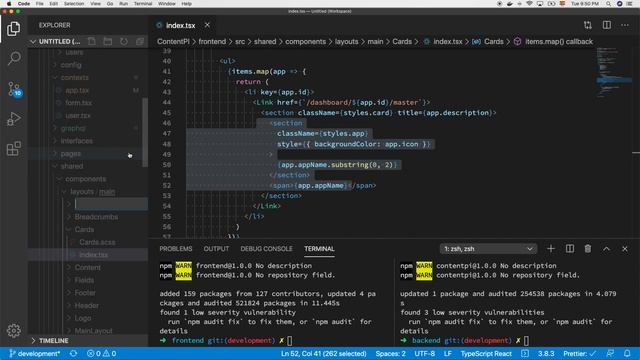Split the terminal pane
Screen dimensions: 640x360
(570, 249)
